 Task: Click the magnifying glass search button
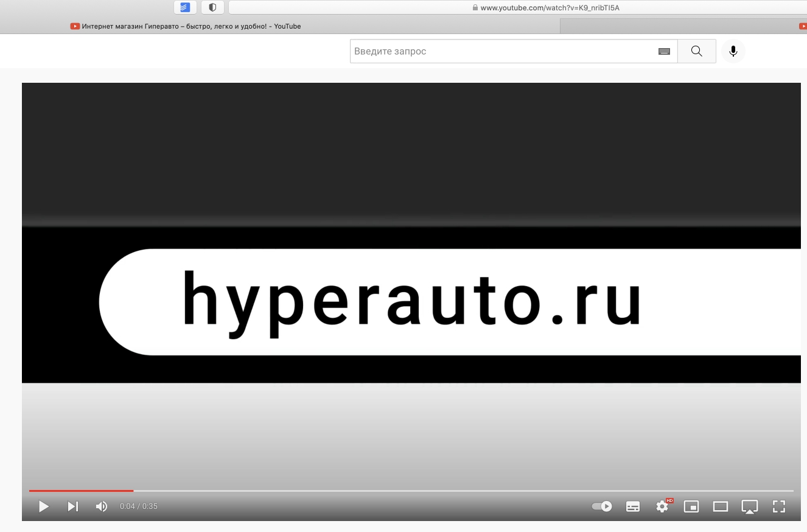click(x=697, y=52)
